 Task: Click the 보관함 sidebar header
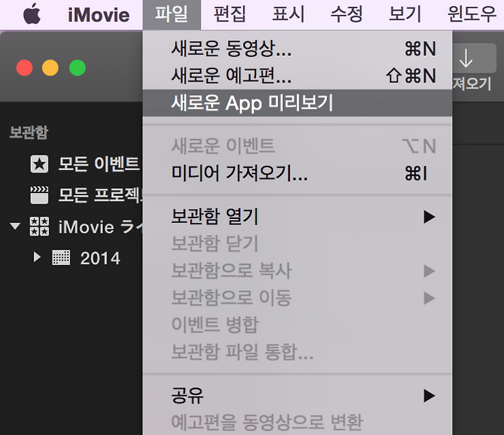[x=29, y=132]
